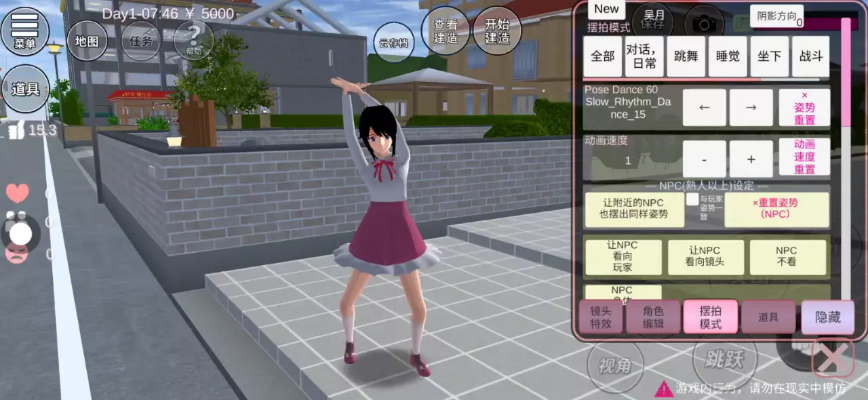Viewport: 868px width, 400px height.
Task: Tap the pink heart status icon
Action: (18, 193)
